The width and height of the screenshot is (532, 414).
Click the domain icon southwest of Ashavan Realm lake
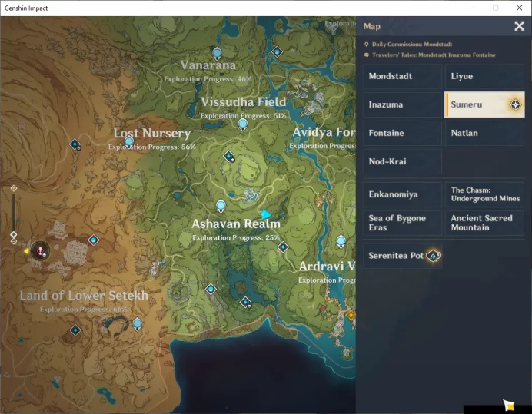click(x=211, y=290)
